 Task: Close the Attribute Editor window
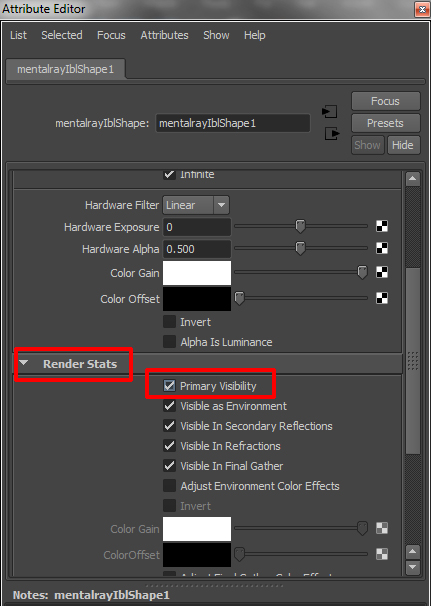click(421, 9)
